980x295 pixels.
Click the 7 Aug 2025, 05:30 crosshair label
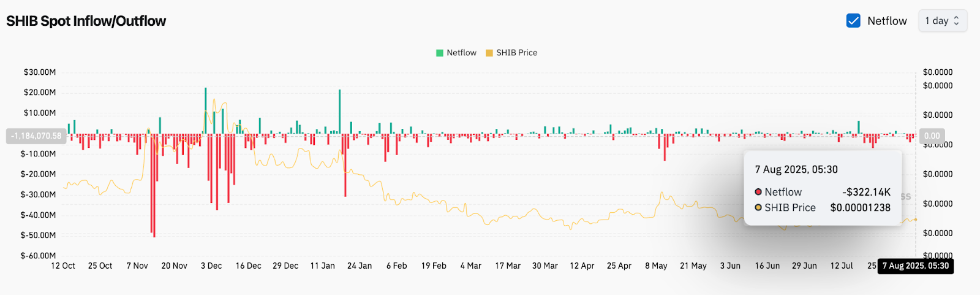[915, 266]
